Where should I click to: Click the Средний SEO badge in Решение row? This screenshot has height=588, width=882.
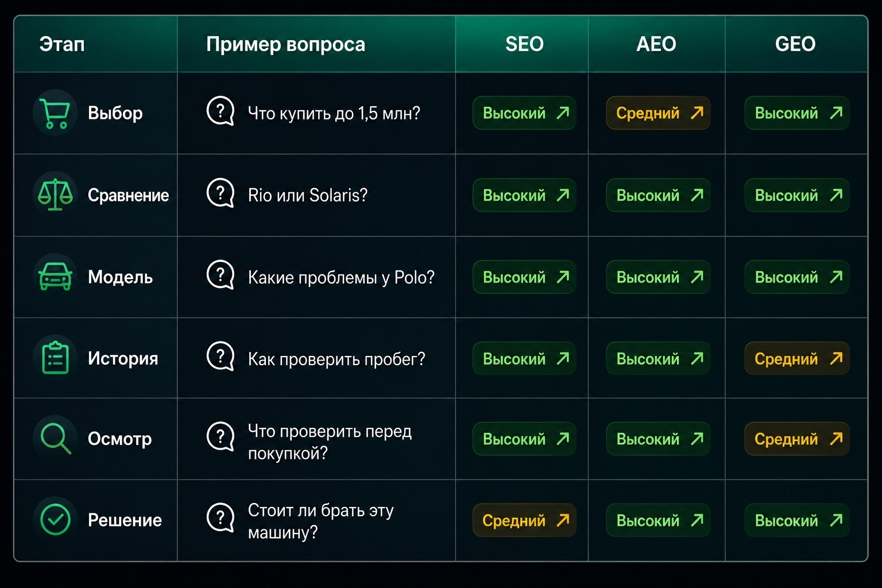(524, 520)
